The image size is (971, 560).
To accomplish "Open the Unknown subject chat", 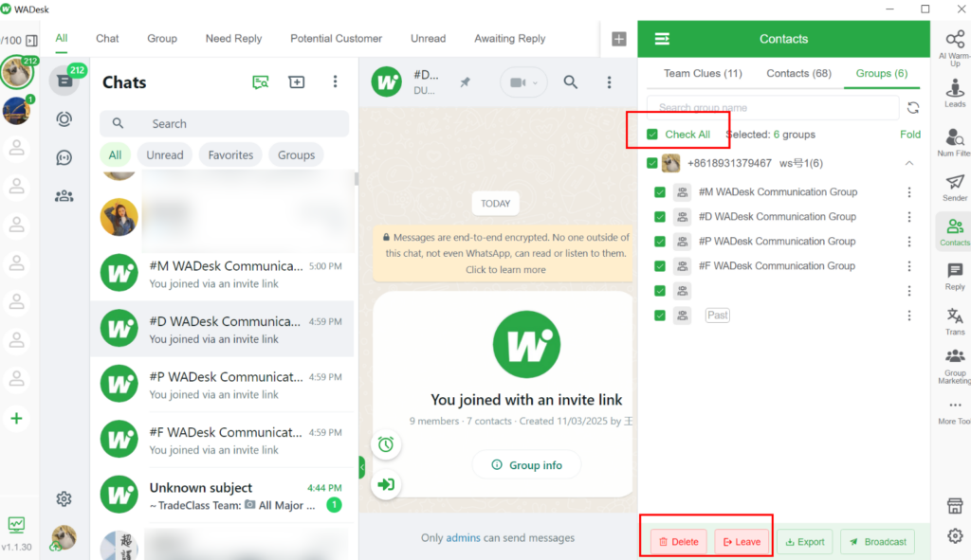I will pos(222,496).
